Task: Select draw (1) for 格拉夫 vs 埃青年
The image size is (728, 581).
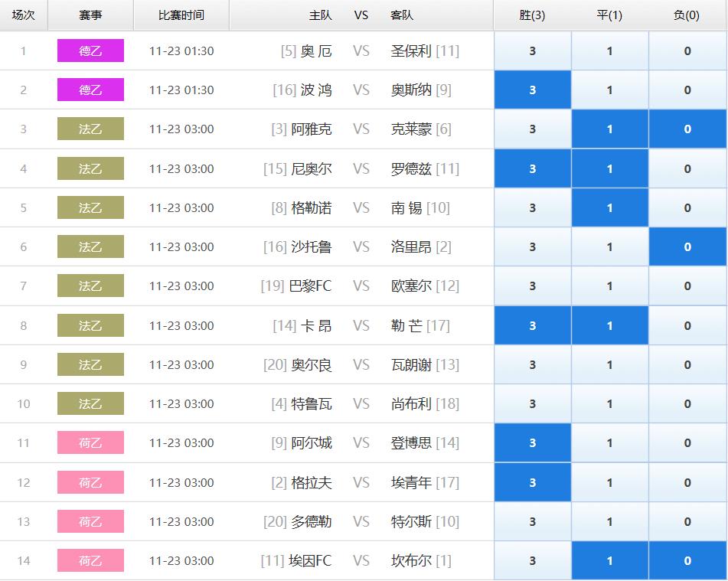Action: point(609,482)
